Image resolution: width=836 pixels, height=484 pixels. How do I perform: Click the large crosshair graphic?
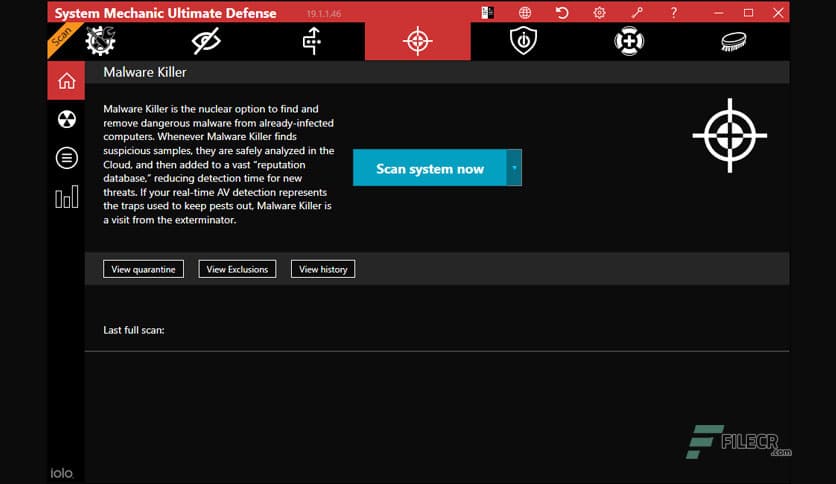(730, 135)
